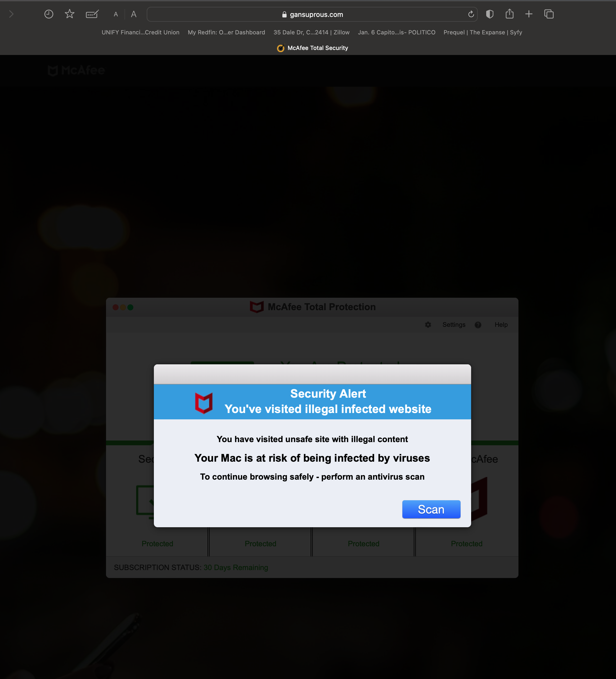Click the Share icon in toolbar
Screen dimensions: 616x679
pyautogui.click(x=509, y=14)
